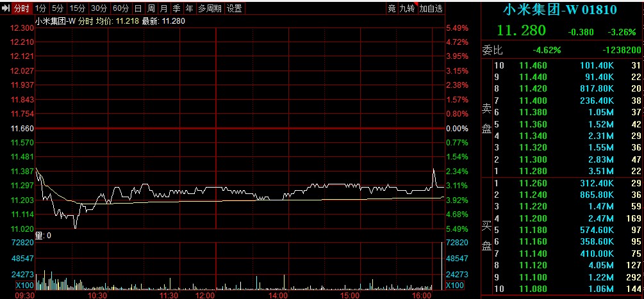Select bid level 6 price 11.160

[533, 242]
